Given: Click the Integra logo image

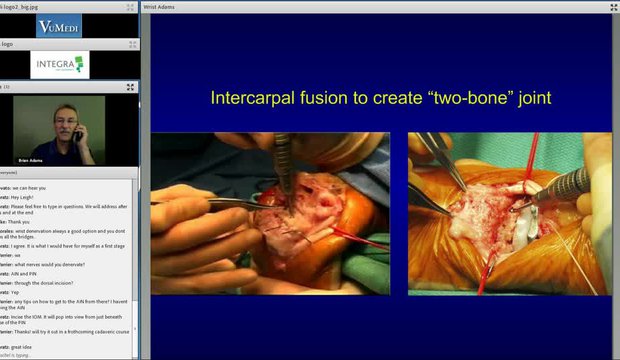Looking at the screenshot, I should 60,64.
